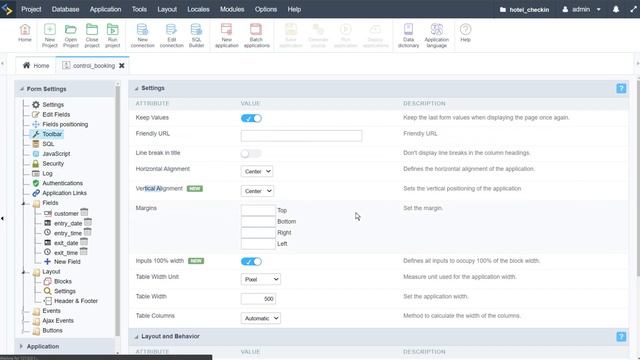Image resolution: width=640 pixels, height=360 pixels.
Task: Open the Modules menu
Action: tap(232, 9)
